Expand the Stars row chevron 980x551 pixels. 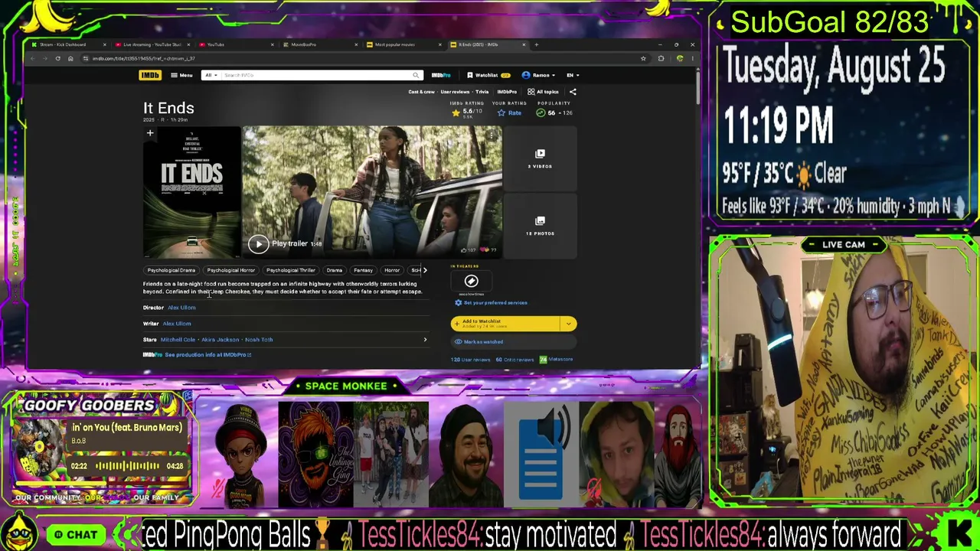[x=425, y=340]
